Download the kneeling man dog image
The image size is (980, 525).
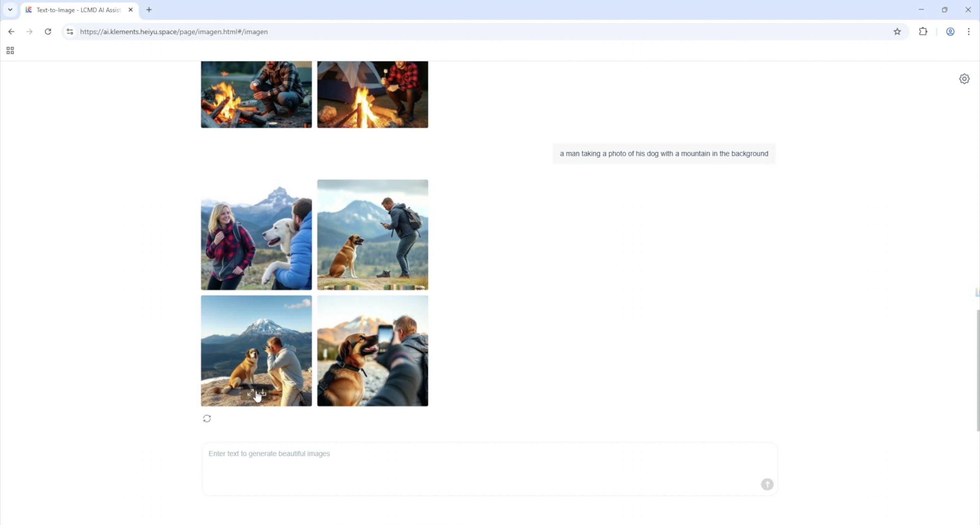263,393
